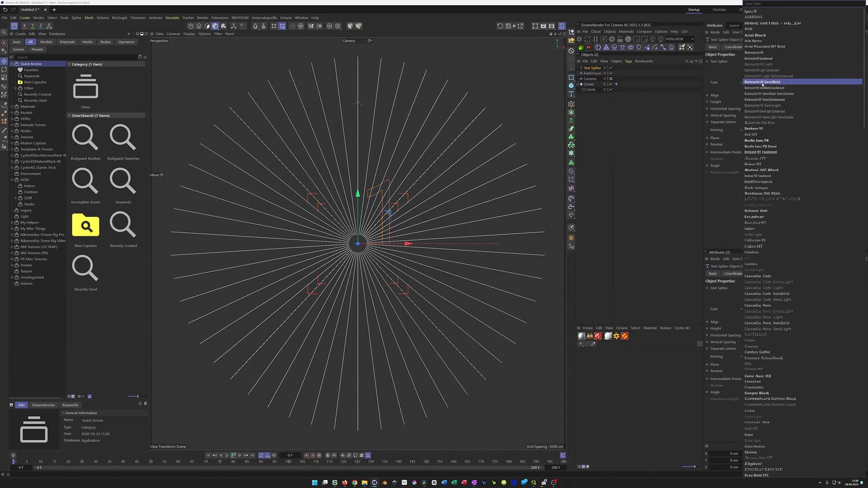Open the Render menu
Image resolution: width=868 pixels, height=488 pixels.
203,18
